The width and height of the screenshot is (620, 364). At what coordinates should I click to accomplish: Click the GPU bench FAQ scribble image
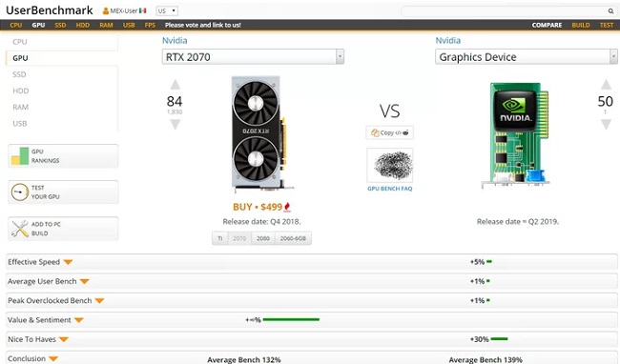pyautogui.click(x=390, y=166)
